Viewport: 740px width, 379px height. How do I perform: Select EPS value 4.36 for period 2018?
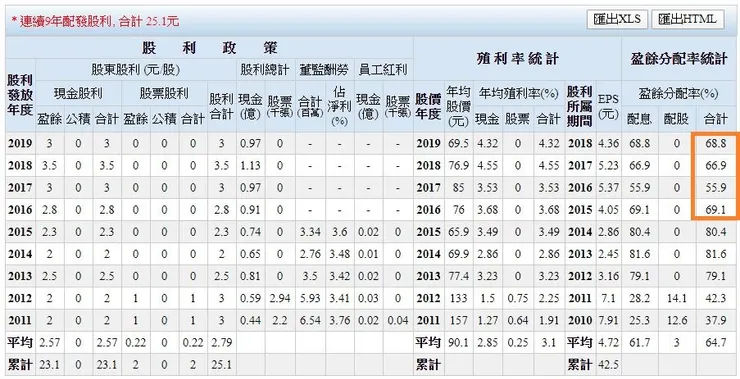pos(608,143)
